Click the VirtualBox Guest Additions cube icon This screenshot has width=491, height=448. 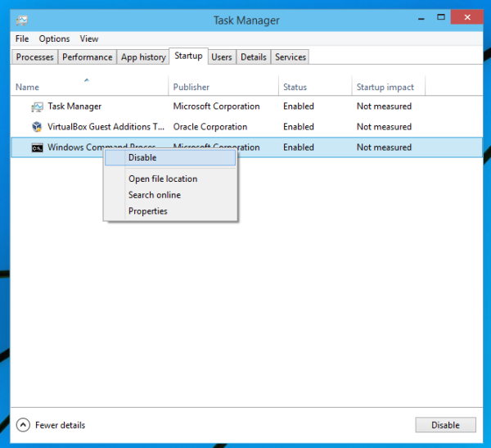[37, 127]
